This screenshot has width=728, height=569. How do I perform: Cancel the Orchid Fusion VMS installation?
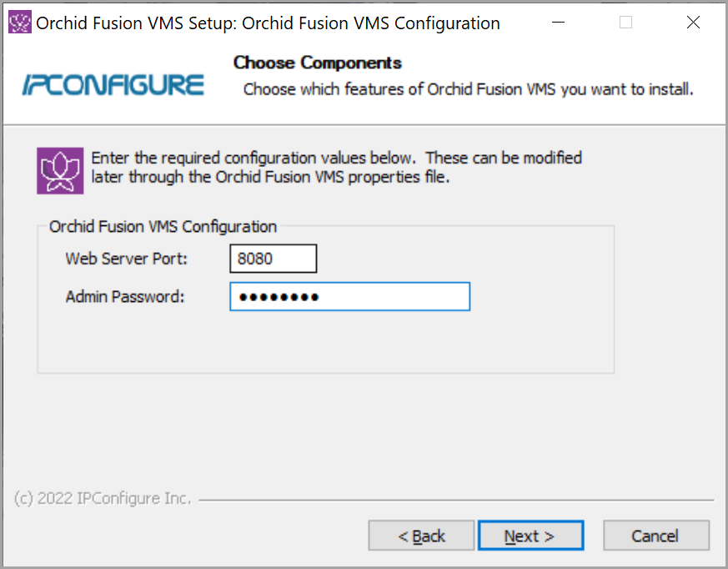click(x=655, y=536)
